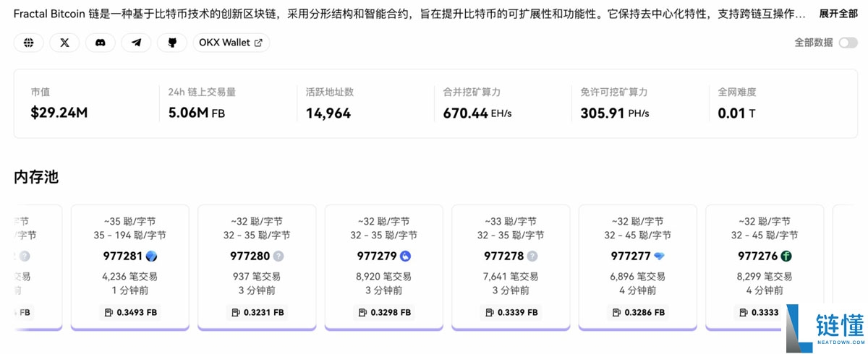Click the 活跃地址数 label
The image size is (868, 354).
330,92
